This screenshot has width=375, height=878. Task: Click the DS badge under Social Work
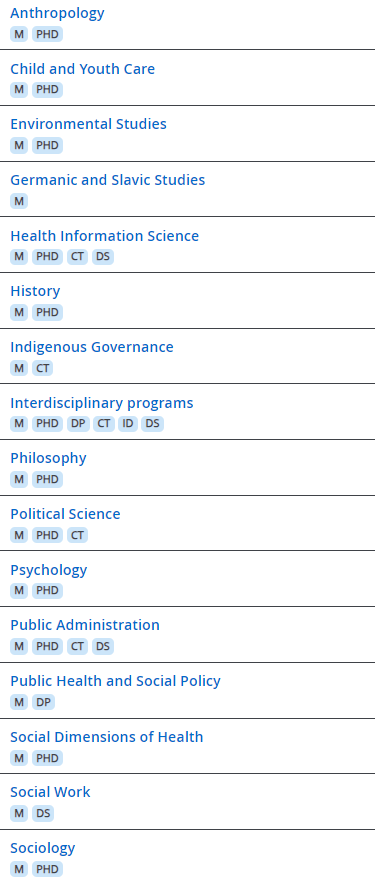43,814
